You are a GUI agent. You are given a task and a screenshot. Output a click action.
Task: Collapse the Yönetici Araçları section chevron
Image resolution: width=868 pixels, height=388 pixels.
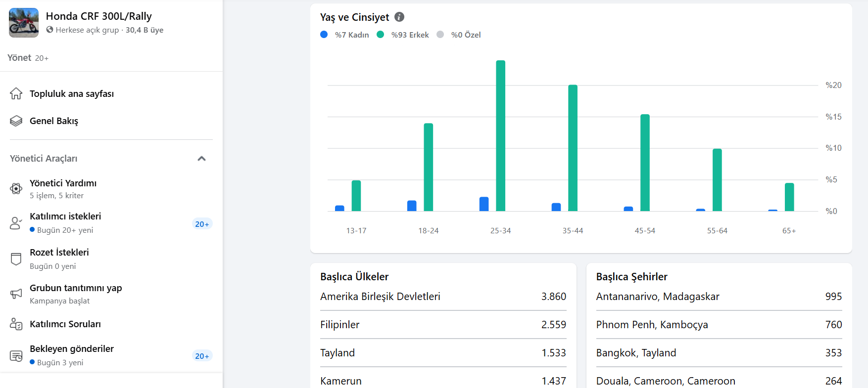(201, 159)
